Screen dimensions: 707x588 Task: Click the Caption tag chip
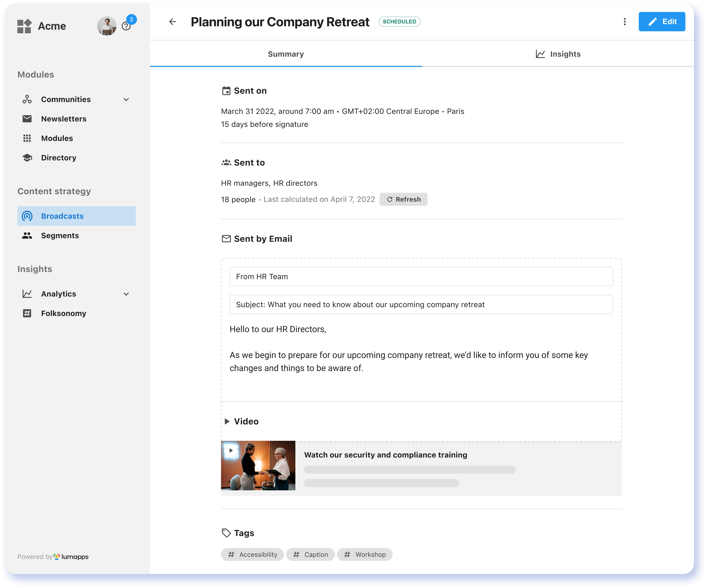(310, 554)
